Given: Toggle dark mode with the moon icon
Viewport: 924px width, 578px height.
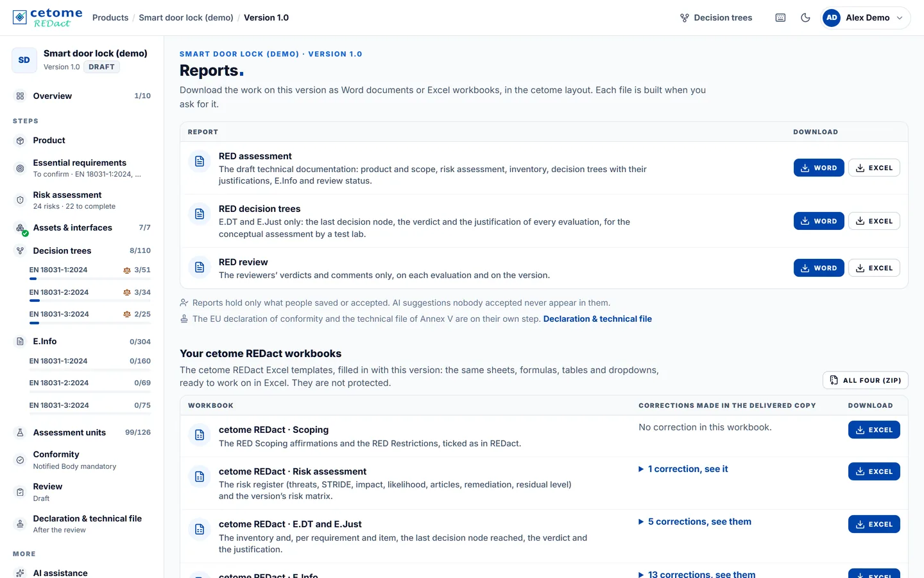Looking at the screenshot, I should click(x=805, y=18).
